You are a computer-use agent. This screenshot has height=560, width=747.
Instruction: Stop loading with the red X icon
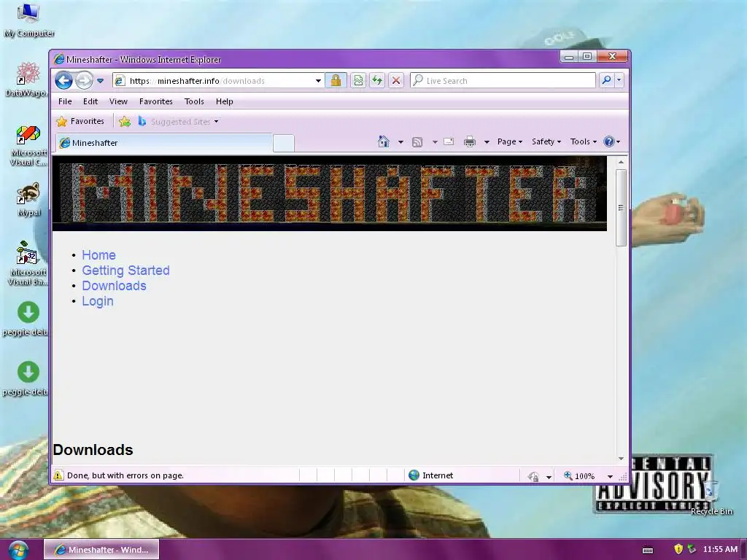(x=395, y=80)
